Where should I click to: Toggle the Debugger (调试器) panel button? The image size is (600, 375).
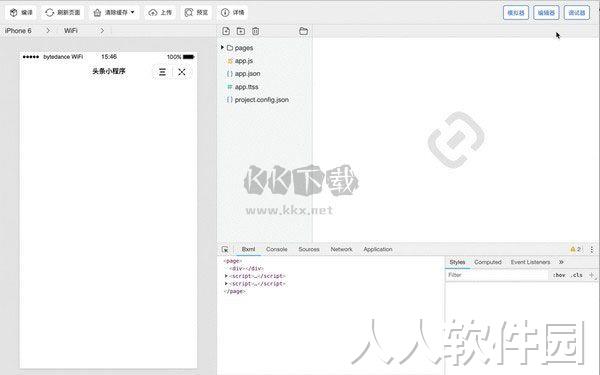pos(577,13)
